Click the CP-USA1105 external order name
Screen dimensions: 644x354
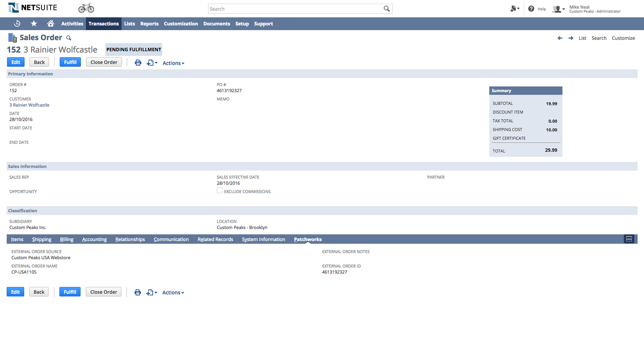click(24, 272)
